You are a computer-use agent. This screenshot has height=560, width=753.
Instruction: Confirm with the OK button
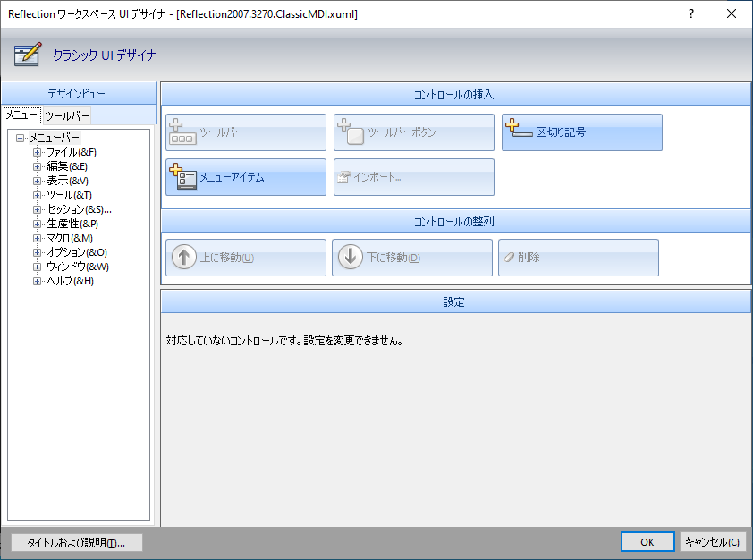(647, 542)
